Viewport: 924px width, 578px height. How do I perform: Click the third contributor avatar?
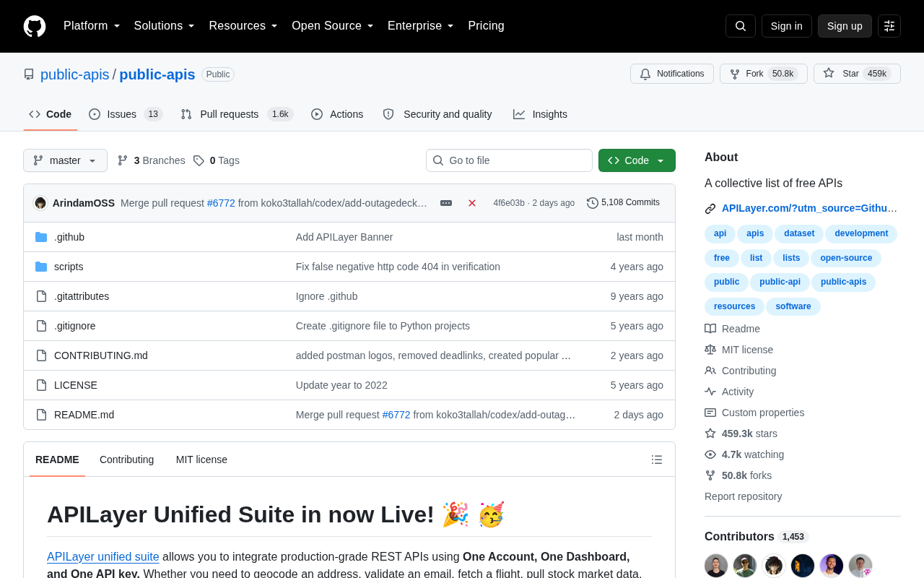tap(774, 566)
